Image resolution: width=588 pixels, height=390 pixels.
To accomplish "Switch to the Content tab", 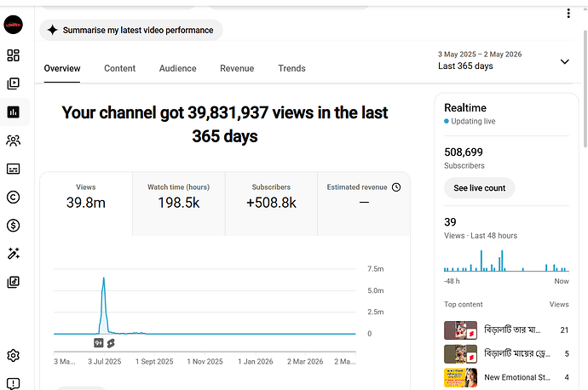I will [119, 69].
